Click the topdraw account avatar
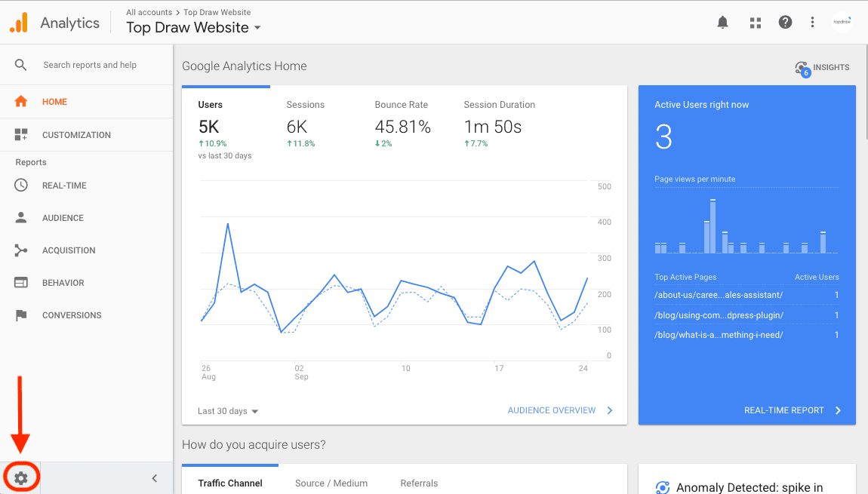Screen dimensions: 868x494 (842, 22)
